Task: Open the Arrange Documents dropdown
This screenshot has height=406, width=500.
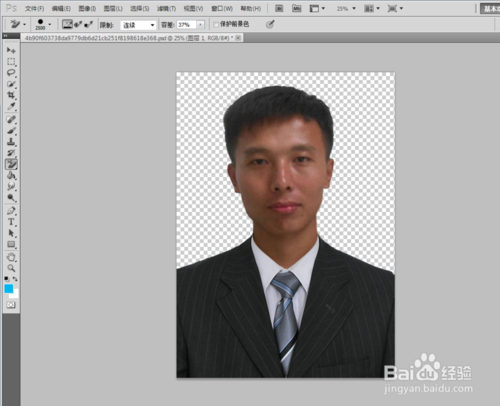Action: 372,8
